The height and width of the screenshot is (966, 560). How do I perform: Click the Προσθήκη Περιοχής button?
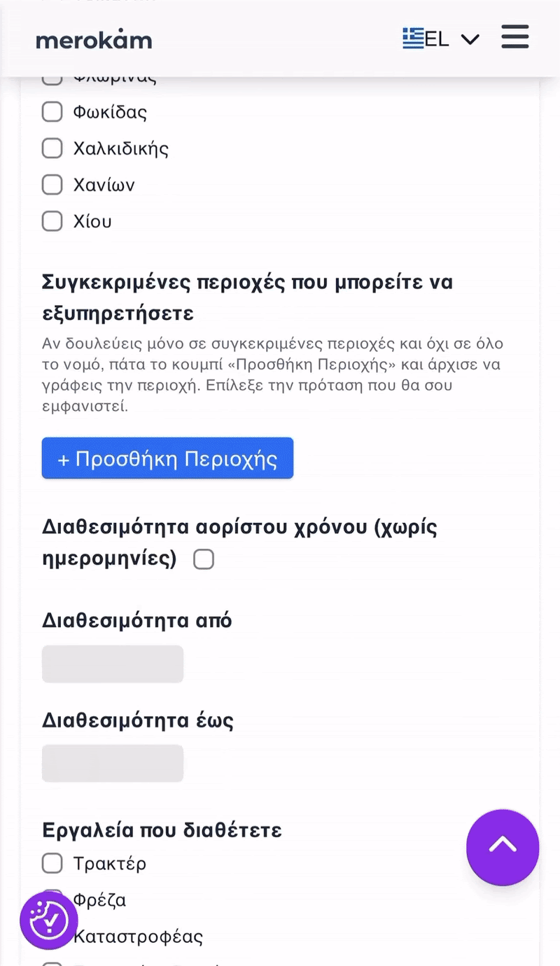pos(167,458)
